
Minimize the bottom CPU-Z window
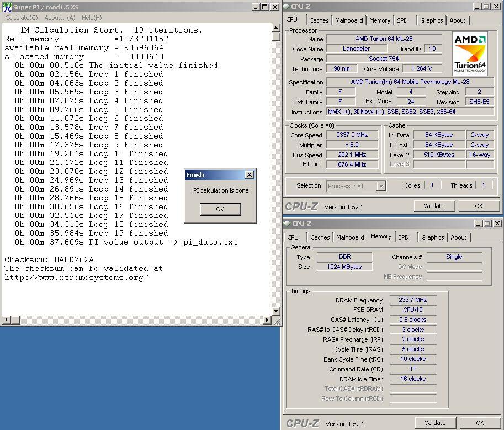click(x=478, y=224)
